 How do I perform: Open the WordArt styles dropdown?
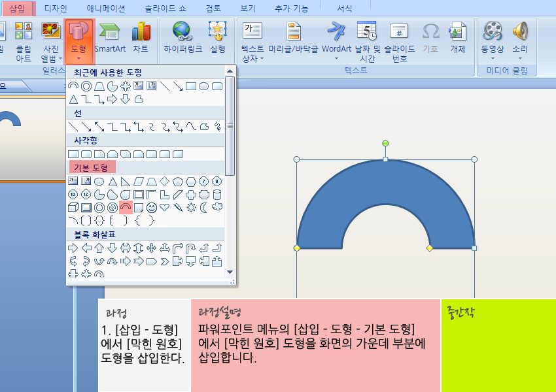336,59
